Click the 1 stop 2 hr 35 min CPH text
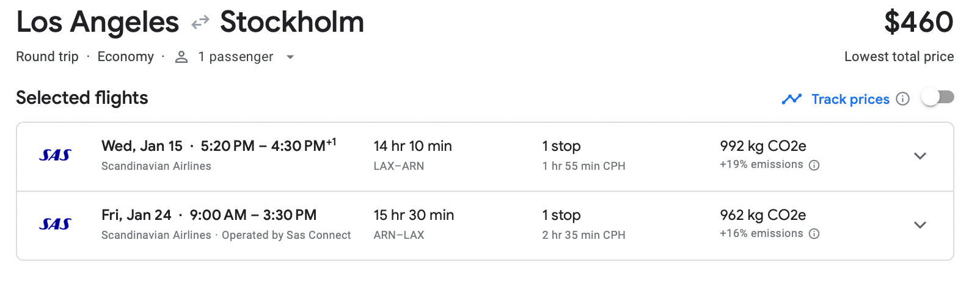Screen dimensions: 980x281 tap(583, 224)
